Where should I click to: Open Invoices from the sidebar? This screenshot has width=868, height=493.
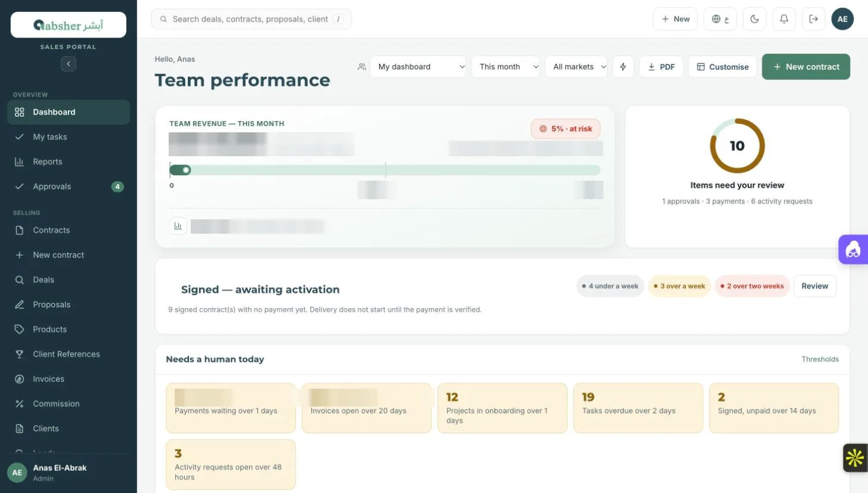pos(69,379)
